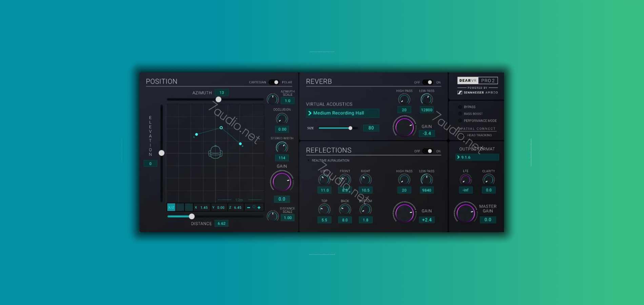Click the Azimuth Scale value 1.0
Screen dimensions: 644x305
[288, 101]
